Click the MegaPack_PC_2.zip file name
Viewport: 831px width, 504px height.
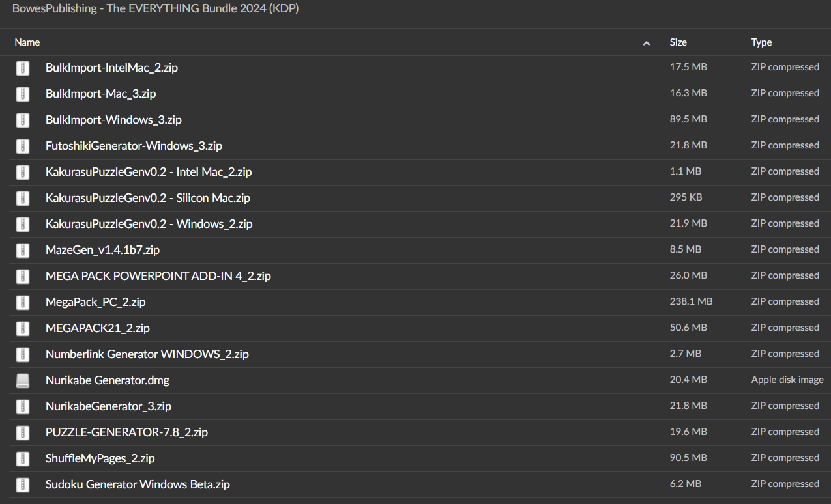click(96, 302)
